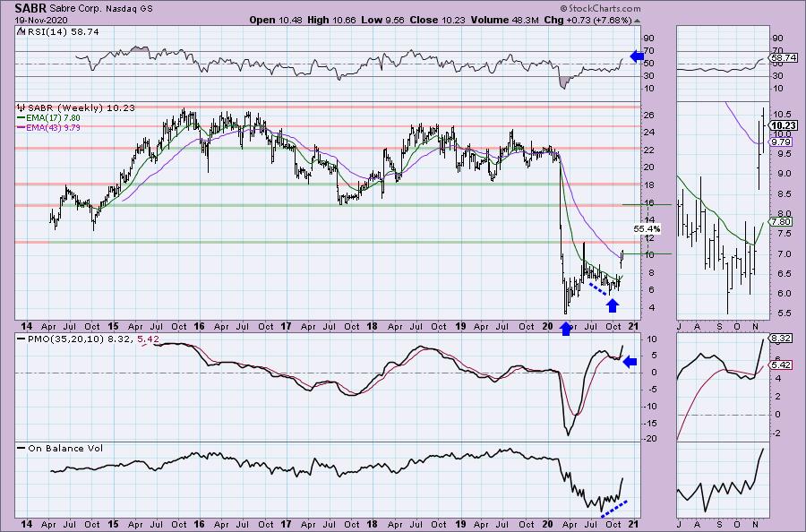Click the Chg +0.73 (+7.68%) value

(588, 20)
